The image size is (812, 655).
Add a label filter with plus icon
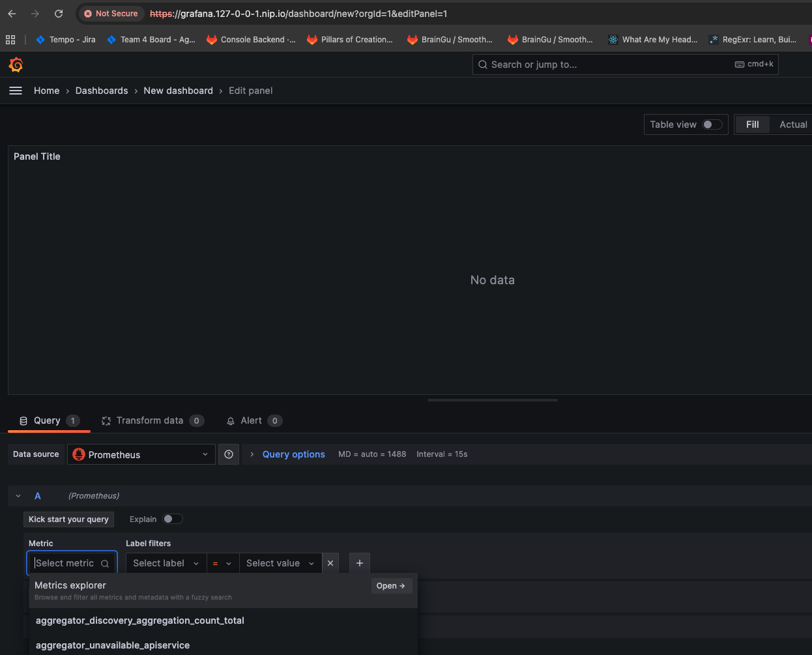[x=360, y=563]
